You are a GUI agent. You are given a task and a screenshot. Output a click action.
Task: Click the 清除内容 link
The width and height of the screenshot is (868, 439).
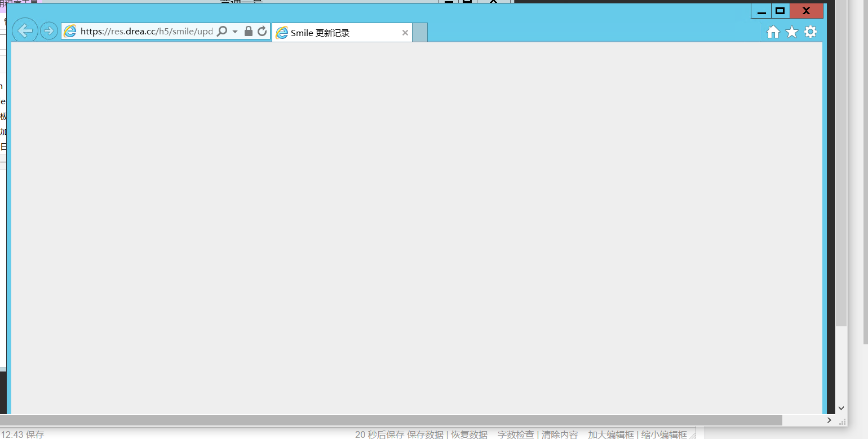[560, 434]
